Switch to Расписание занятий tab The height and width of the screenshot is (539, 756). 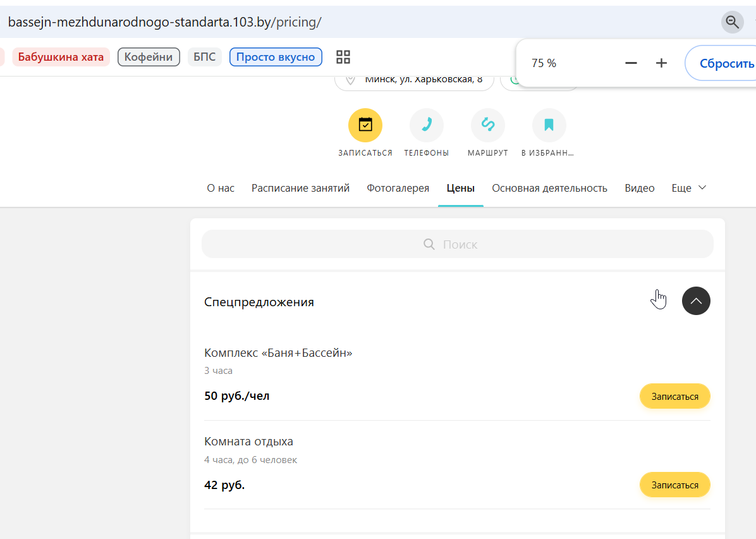tap(300, 188)
